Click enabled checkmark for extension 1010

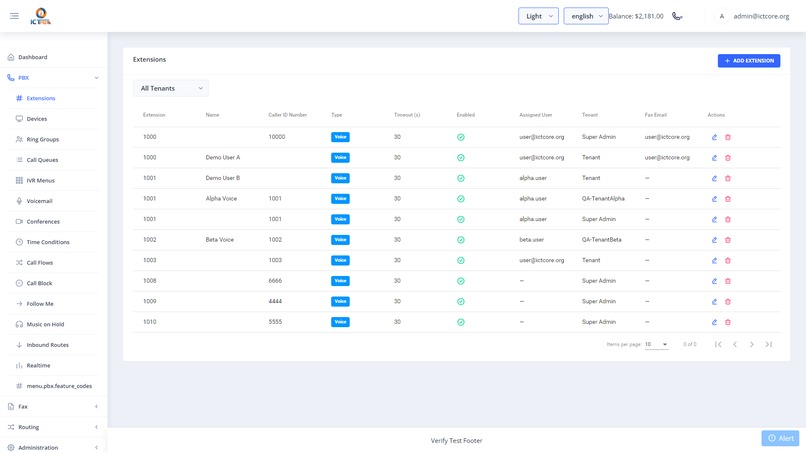point(461,322)
